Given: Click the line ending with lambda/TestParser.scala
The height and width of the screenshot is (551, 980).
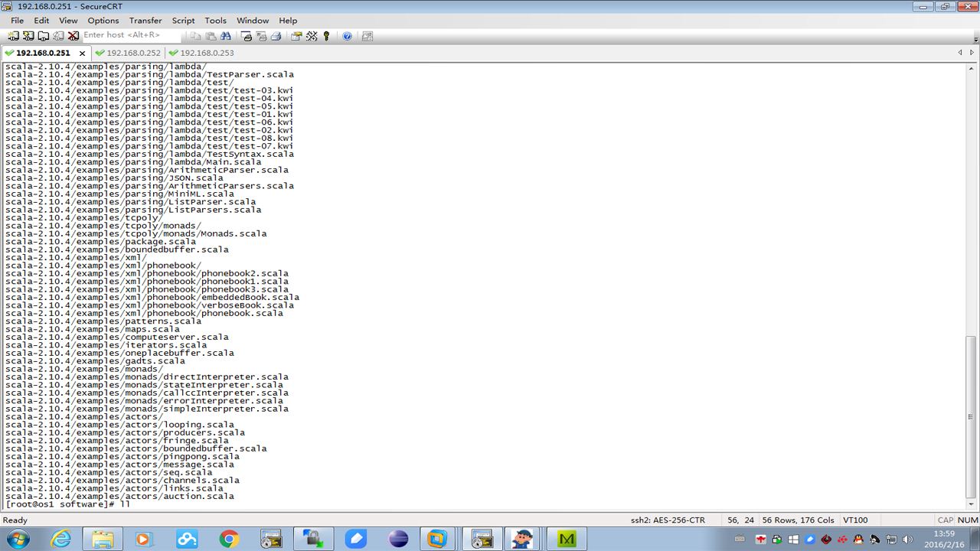Looking at the screenshot, I should click(x=149, y=74).
